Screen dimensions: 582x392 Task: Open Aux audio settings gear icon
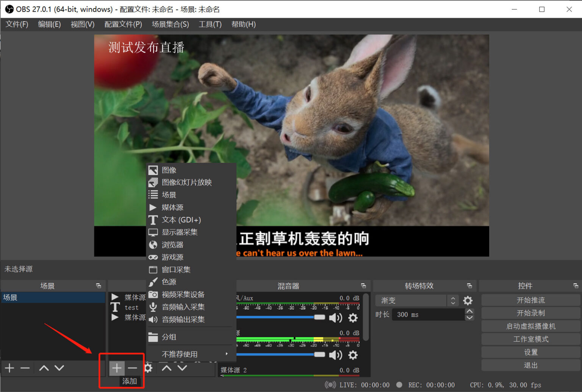353,318
